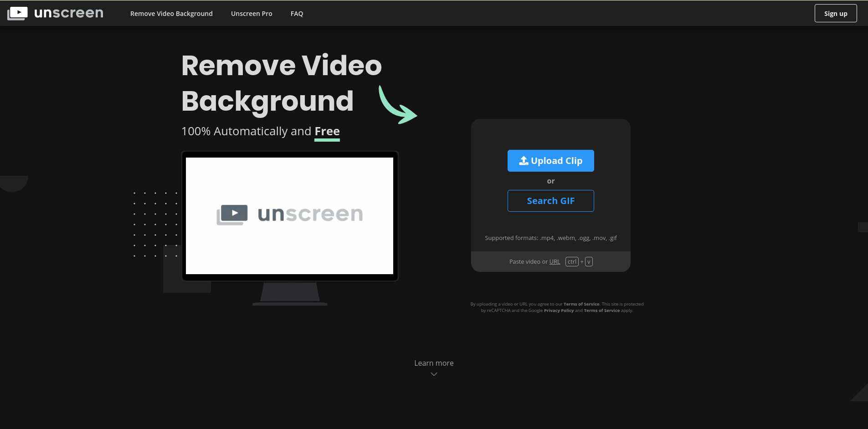
Task: Click the unscreen logo icon in header
Action: coord(17,13)
